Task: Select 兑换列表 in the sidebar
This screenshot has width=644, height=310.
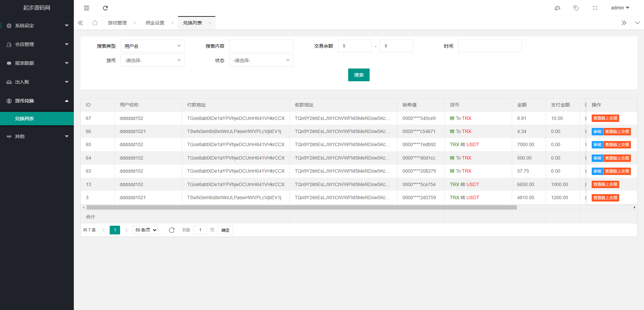Action: pos(24,119)
